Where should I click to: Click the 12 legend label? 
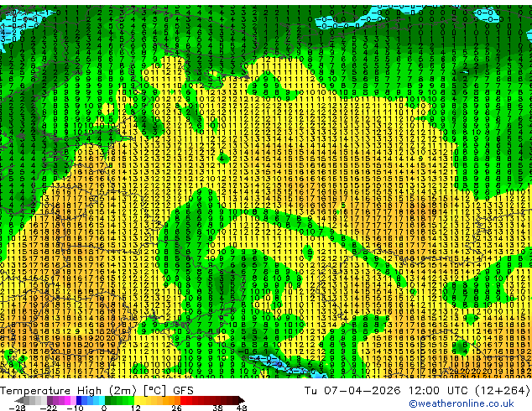click(136, 408)
